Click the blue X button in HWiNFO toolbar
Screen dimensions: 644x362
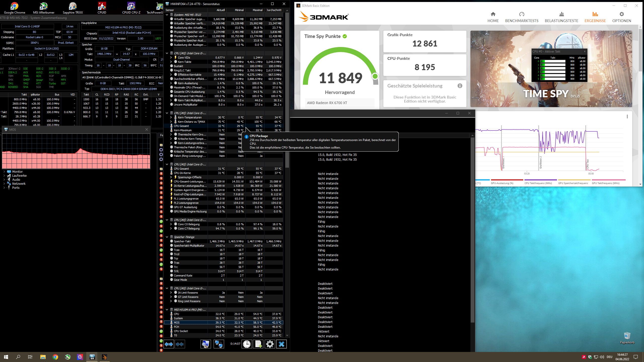click(x=281, y=344)
